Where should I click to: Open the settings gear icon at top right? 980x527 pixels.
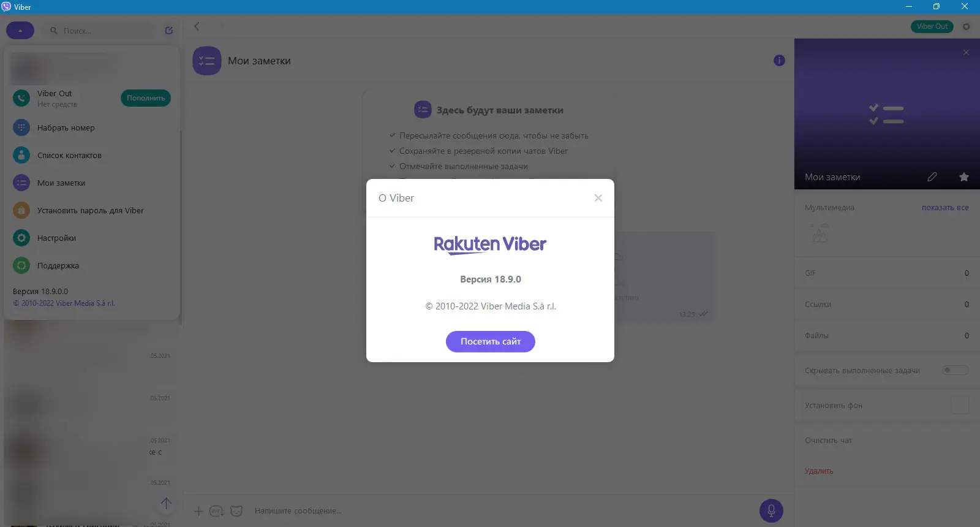point(967,27)
